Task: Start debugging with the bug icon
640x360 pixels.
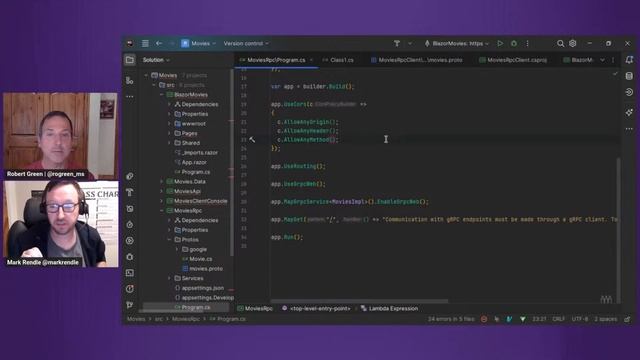Action: 514,43
